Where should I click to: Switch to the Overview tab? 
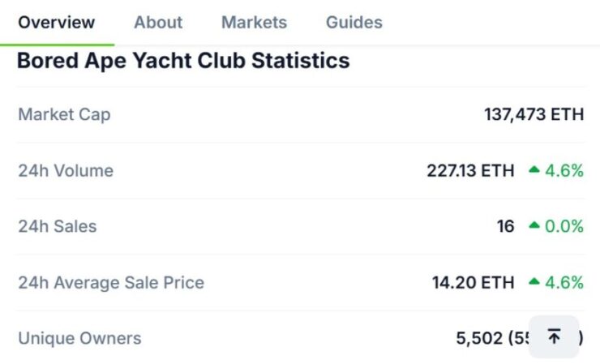click(57, 22)
